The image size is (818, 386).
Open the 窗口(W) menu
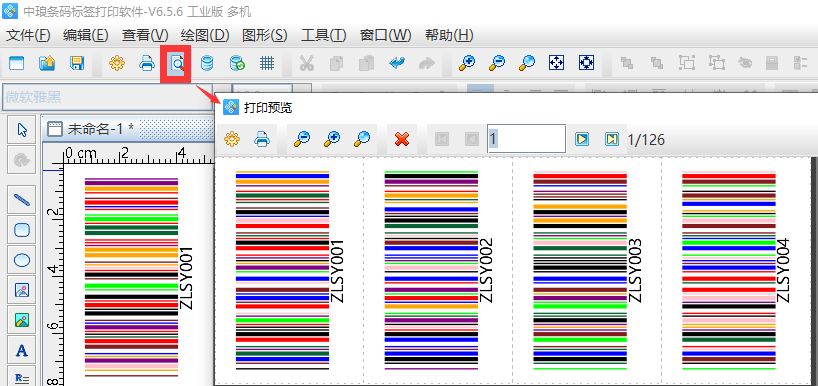coord(386,35)
